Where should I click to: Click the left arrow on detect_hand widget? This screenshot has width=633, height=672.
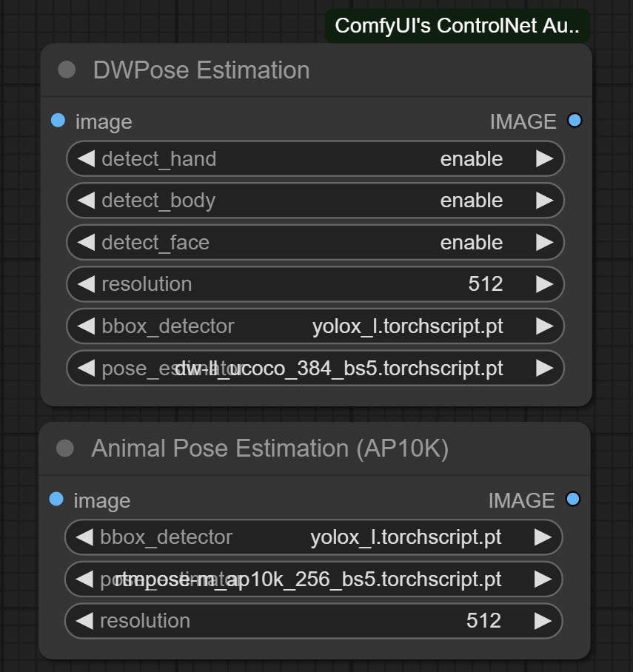[x=85, y=158]
